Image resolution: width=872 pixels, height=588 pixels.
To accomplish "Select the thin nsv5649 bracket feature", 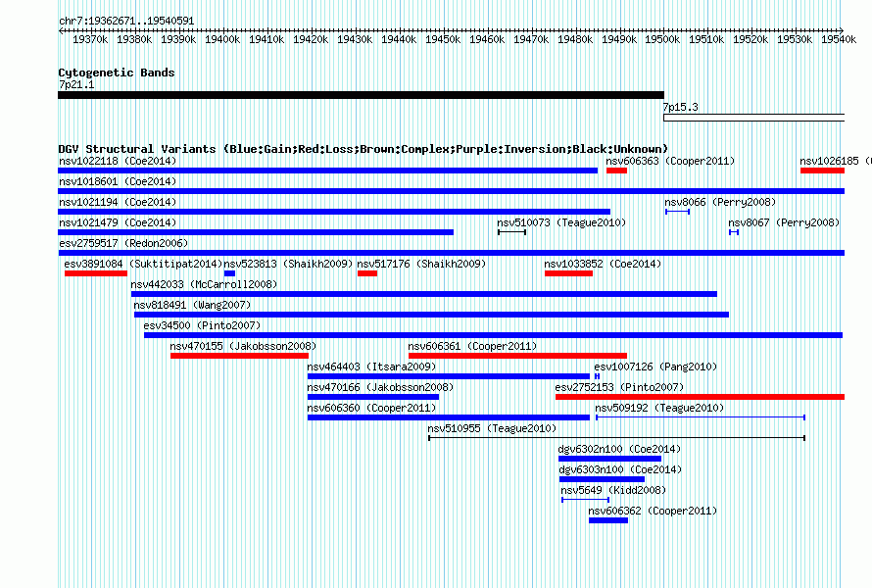I will tap(586, 500).
